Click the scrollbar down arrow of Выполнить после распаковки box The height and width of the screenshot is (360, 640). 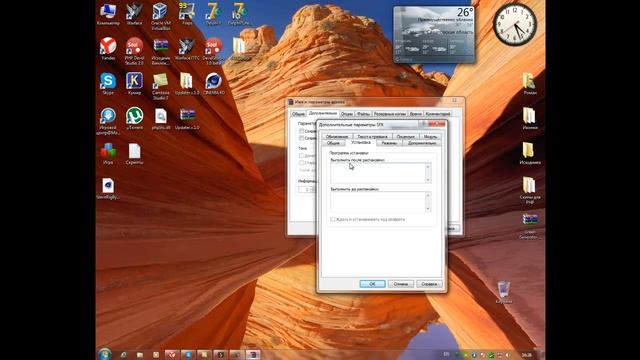(x=428, y=180)
